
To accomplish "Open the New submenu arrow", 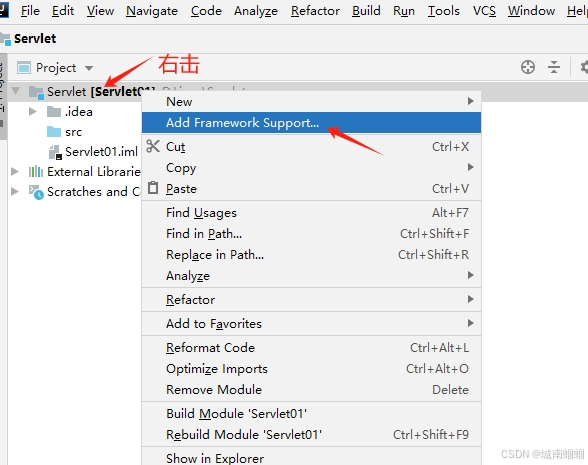I will coord(470,101).
